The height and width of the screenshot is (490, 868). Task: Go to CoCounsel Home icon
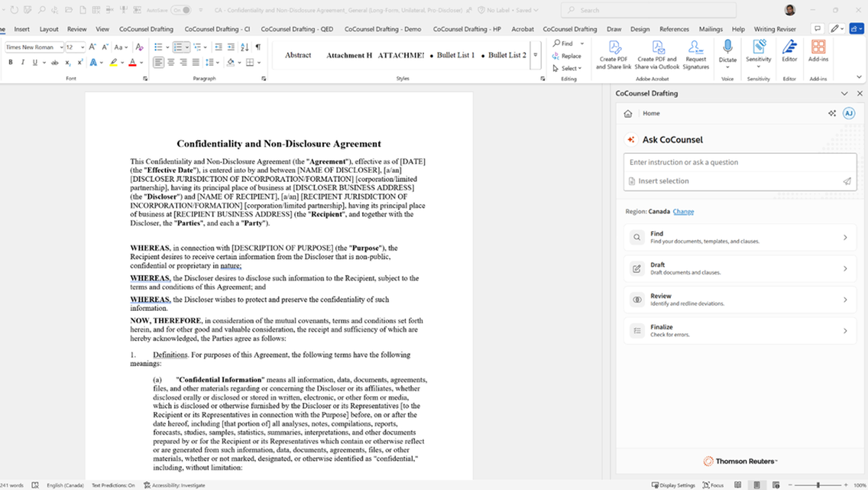(x=628, y=113)
